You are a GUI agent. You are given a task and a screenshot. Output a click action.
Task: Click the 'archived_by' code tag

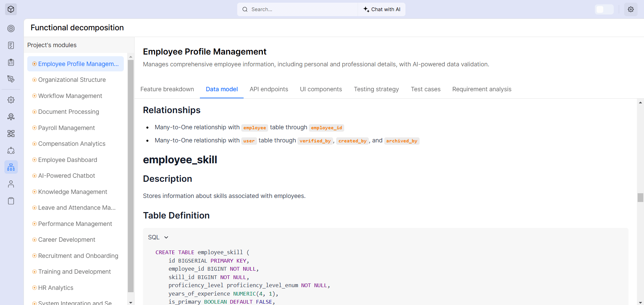[x=402, y=141]
